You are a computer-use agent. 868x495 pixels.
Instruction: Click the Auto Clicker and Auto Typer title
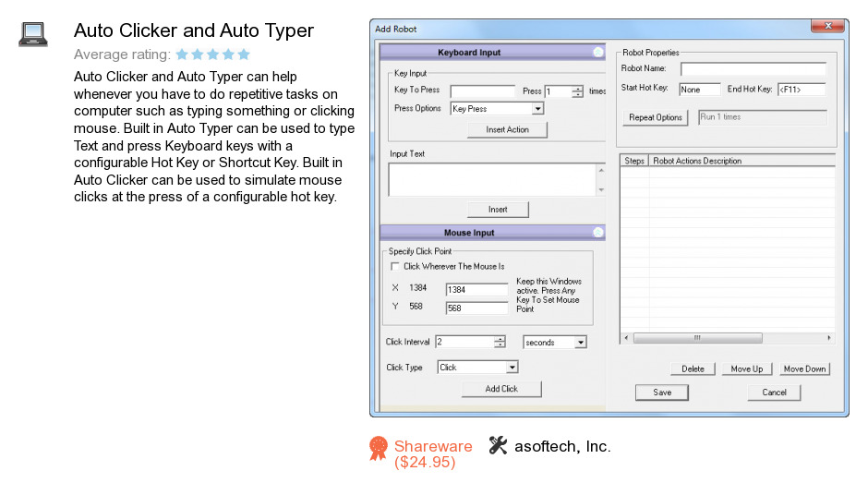tap(194, 30)
